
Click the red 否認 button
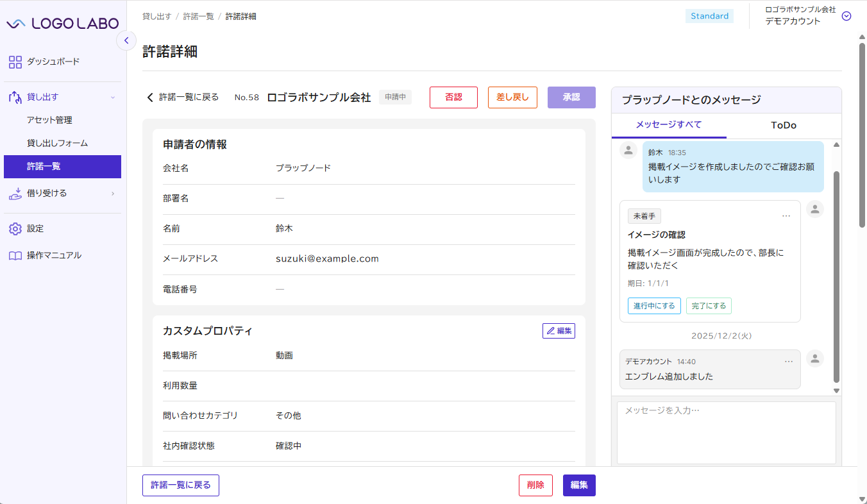click(x=453, y=97)
